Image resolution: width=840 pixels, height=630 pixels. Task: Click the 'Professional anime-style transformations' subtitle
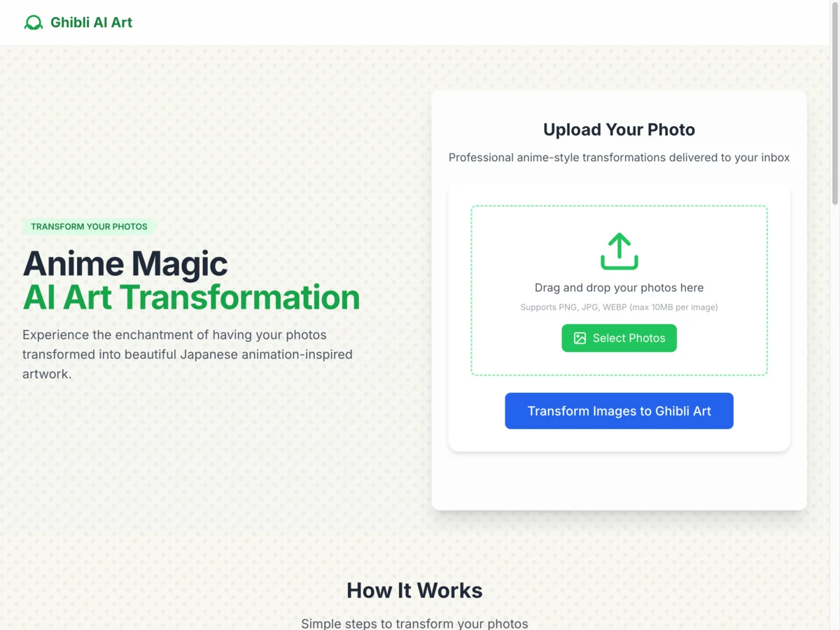(x=619, y=157)
